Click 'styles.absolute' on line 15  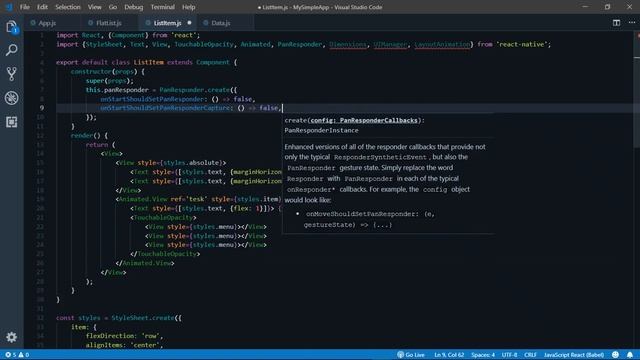[193, 163]
